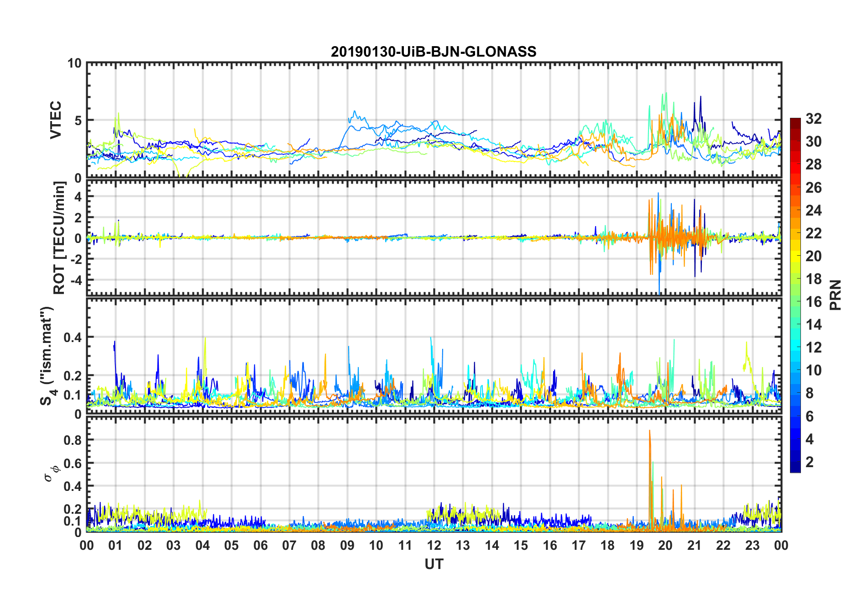Image resolution: width=868 pixels, height=590 pixels.
Task: Click colorbar tick value 20
Action: coord(814,256)
